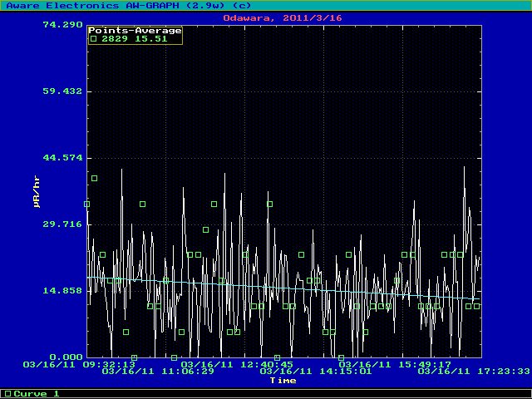Click the square marker in Points-Average legend
Image resolution: width=532 pixels, height=399 pixels.
pos(93,38)
